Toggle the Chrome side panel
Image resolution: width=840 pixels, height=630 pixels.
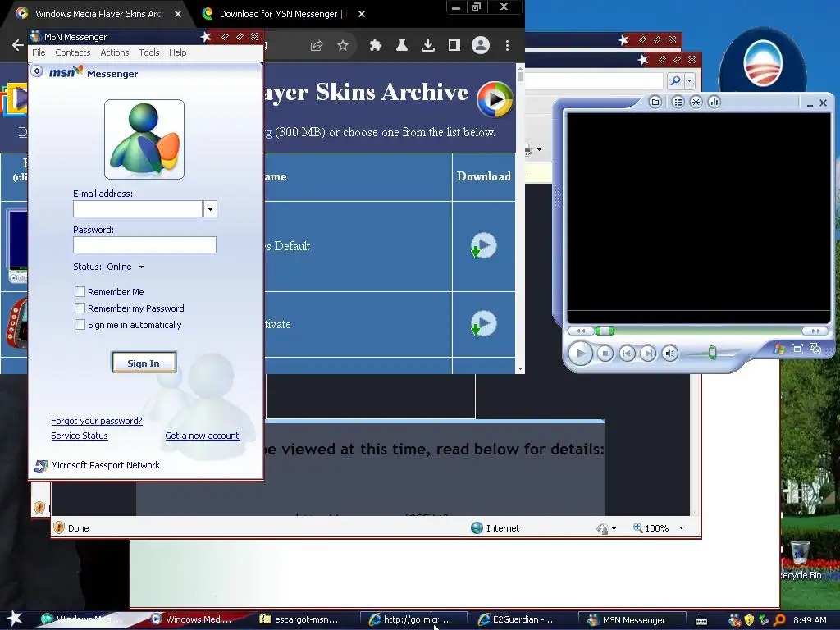454,46
